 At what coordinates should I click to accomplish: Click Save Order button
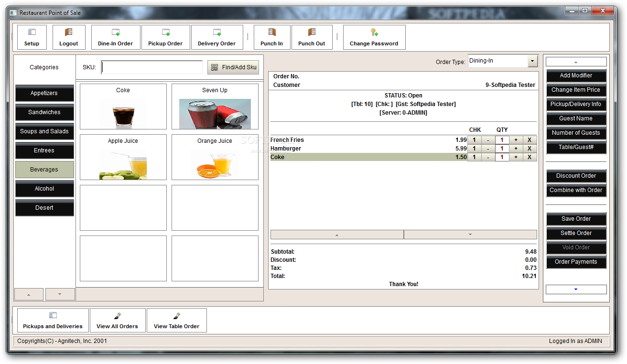coord(576,219)
